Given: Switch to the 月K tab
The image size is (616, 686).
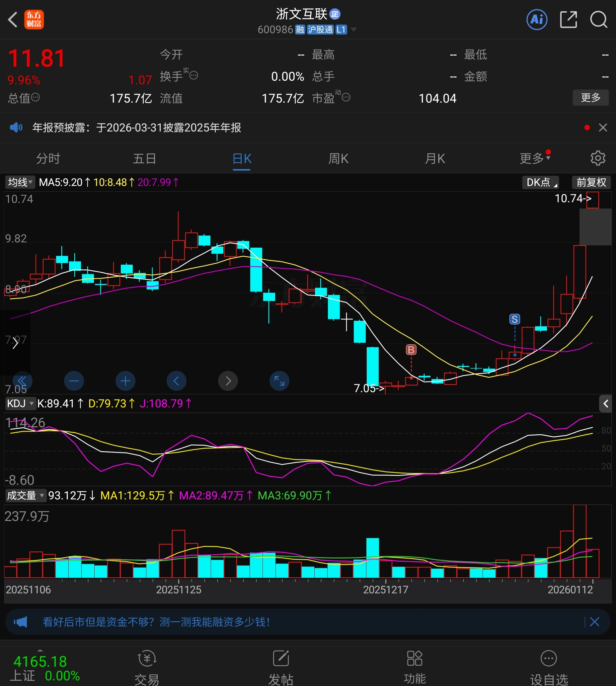Looking at the screenshot, I should [x=435, y=158].
